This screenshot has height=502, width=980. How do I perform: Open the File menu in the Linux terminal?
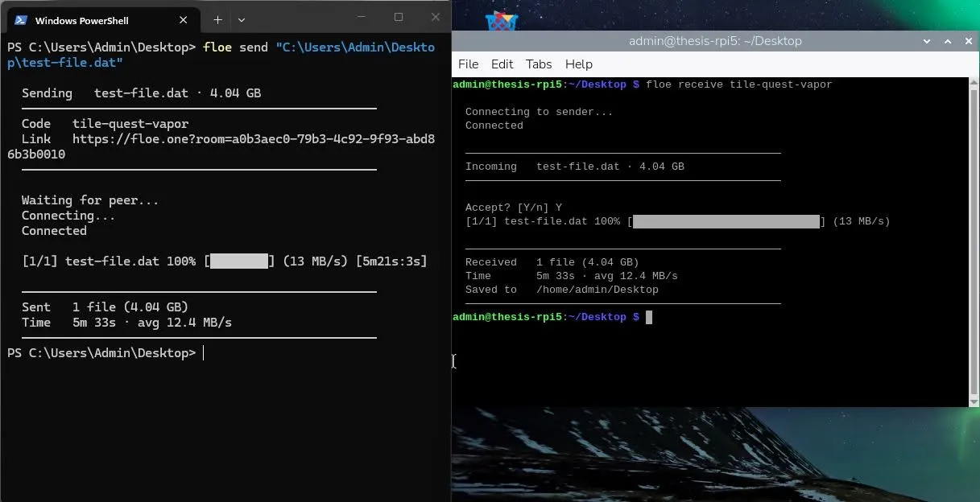tap(468, 64)
